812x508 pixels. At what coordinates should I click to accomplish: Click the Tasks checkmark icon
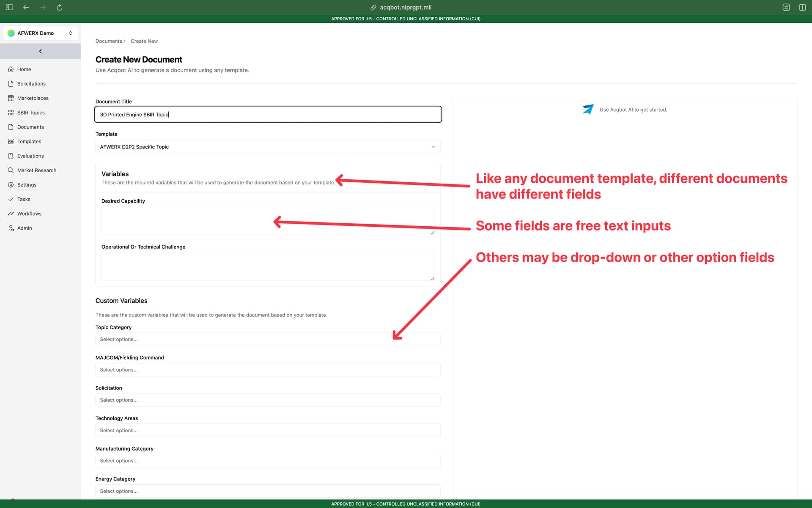11,199
